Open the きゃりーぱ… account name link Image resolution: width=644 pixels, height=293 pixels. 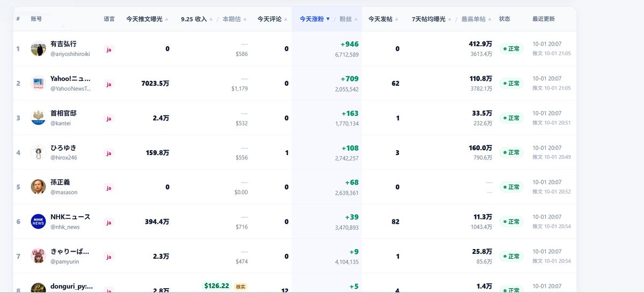[70, 251]
